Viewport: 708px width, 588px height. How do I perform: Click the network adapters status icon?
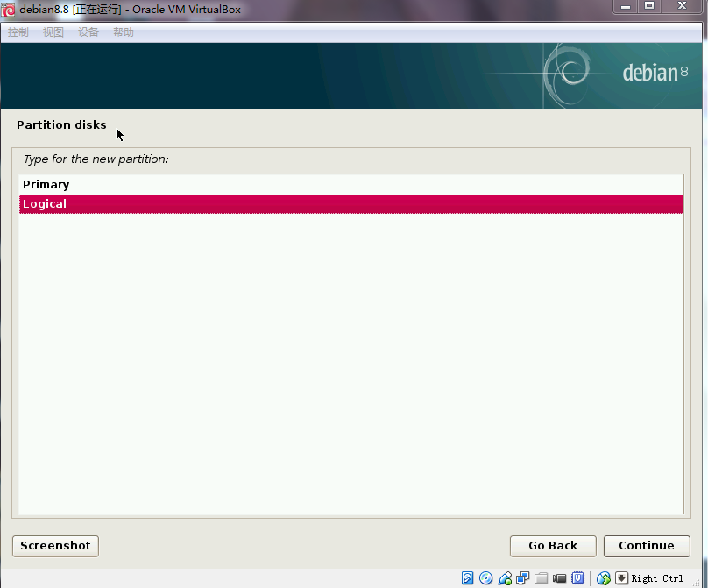523,578
